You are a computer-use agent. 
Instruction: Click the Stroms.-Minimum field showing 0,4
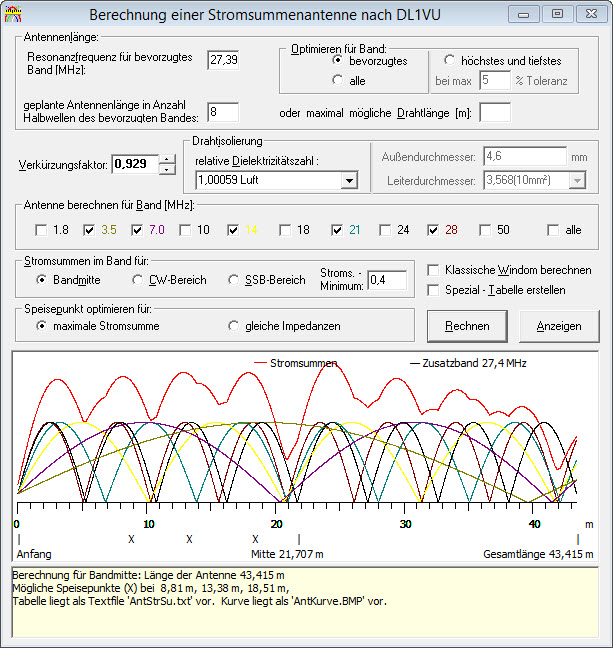pos(387,280)
